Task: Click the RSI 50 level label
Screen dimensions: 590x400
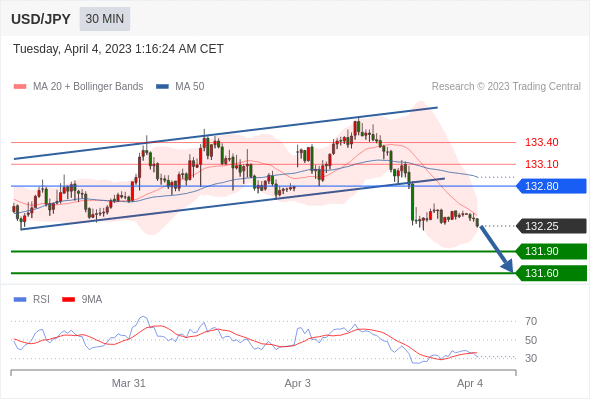Action: pos(531,340)
